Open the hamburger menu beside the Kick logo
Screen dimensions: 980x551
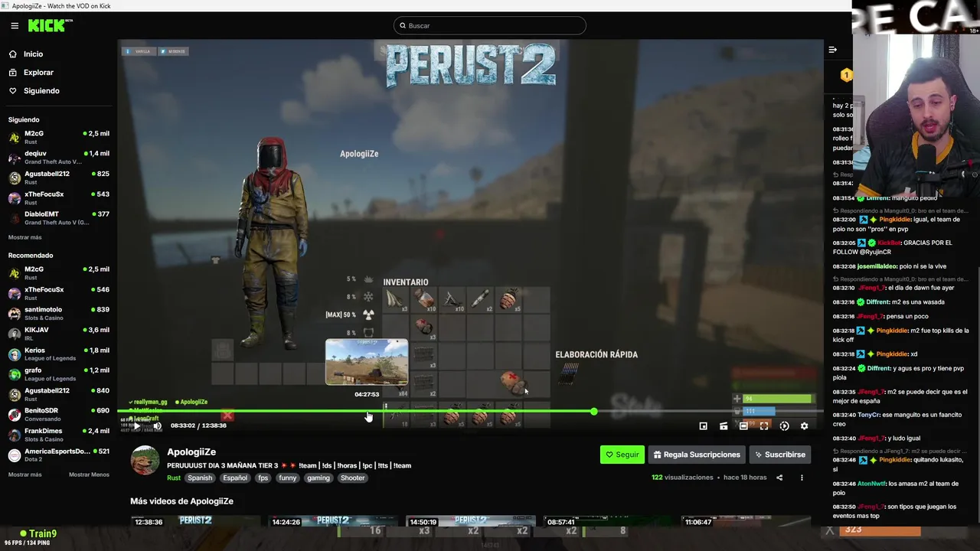click(x=15, y=25)
